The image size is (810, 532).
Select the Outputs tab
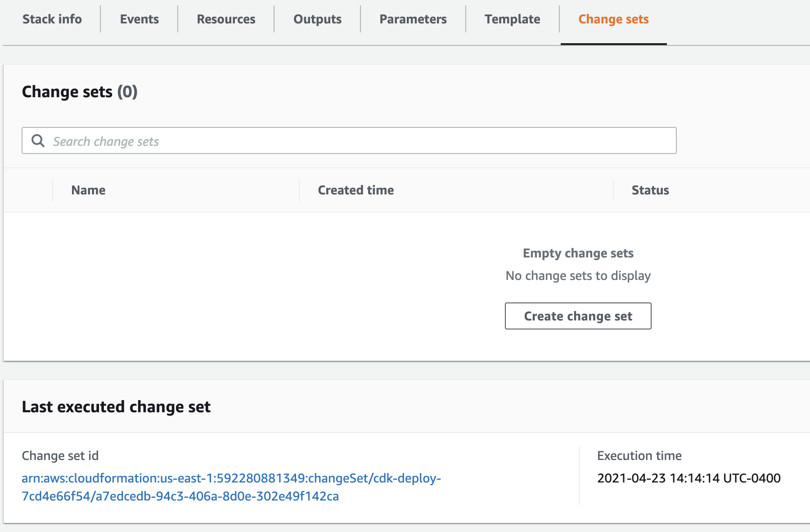[x=317, y=19]
